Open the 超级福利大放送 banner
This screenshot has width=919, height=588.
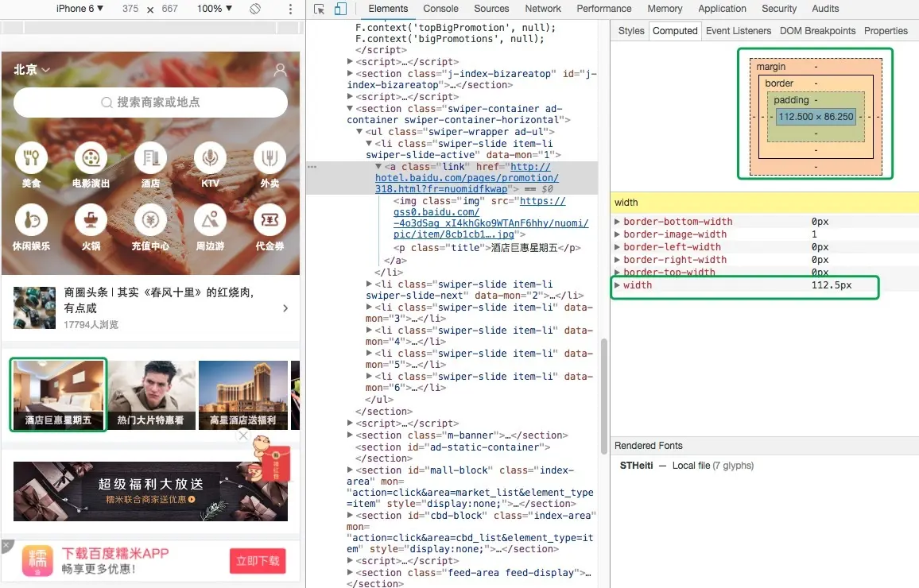point(150,491)
